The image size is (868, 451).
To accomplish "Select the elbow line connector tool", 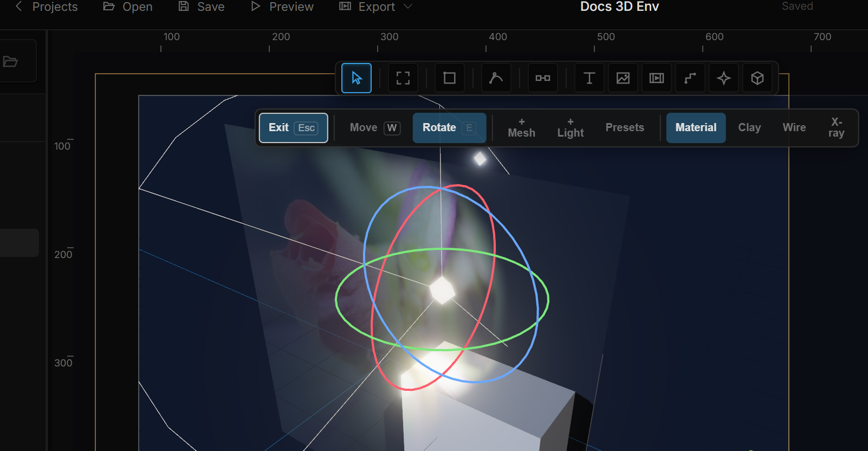I will pyautogui.click(x=690, y=78).
